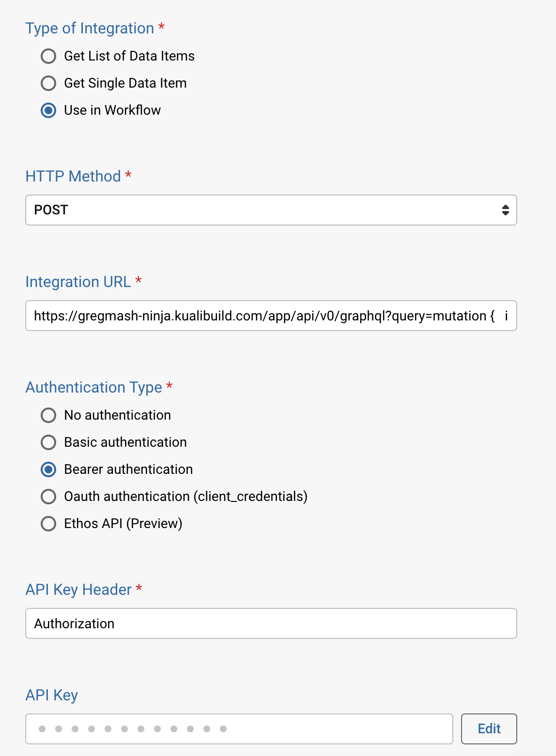Screen dimensions: 556x756
Task: Select "Basic authentication"
Action: tap(48, 442)
